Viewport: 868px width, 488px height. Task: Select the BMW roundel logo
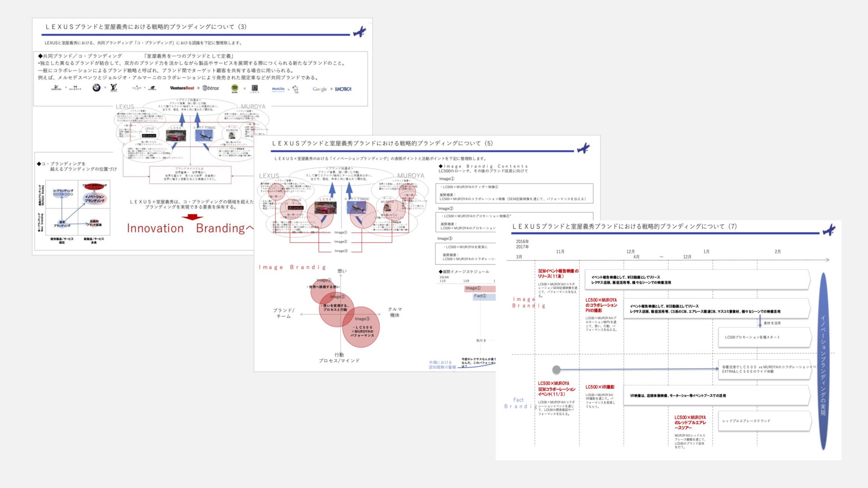(x=96, y=88)
